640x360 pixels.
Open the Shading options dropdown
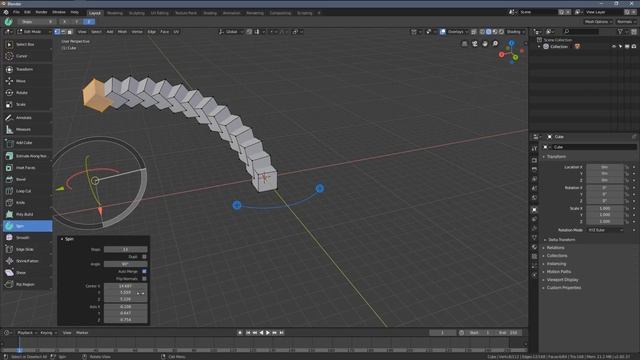coord(515,32)
